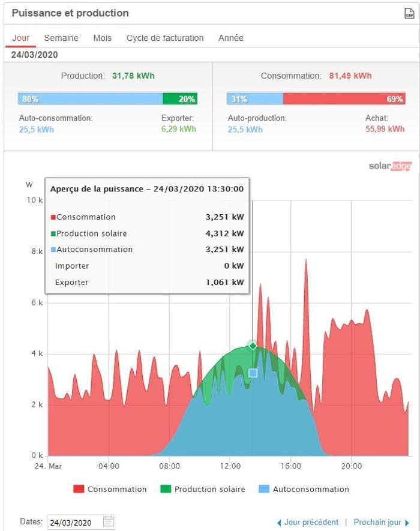Click the 31% auto-production bar segment

click(255, 99)
